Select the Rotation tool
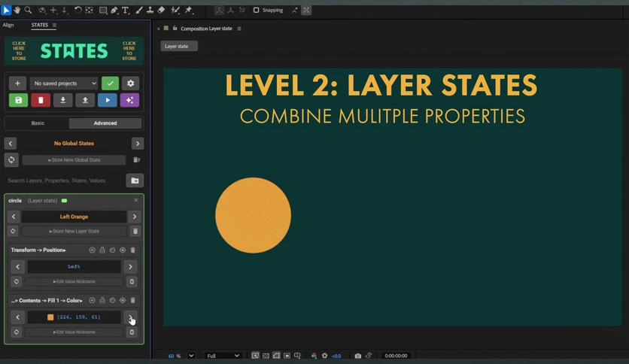 77,10
